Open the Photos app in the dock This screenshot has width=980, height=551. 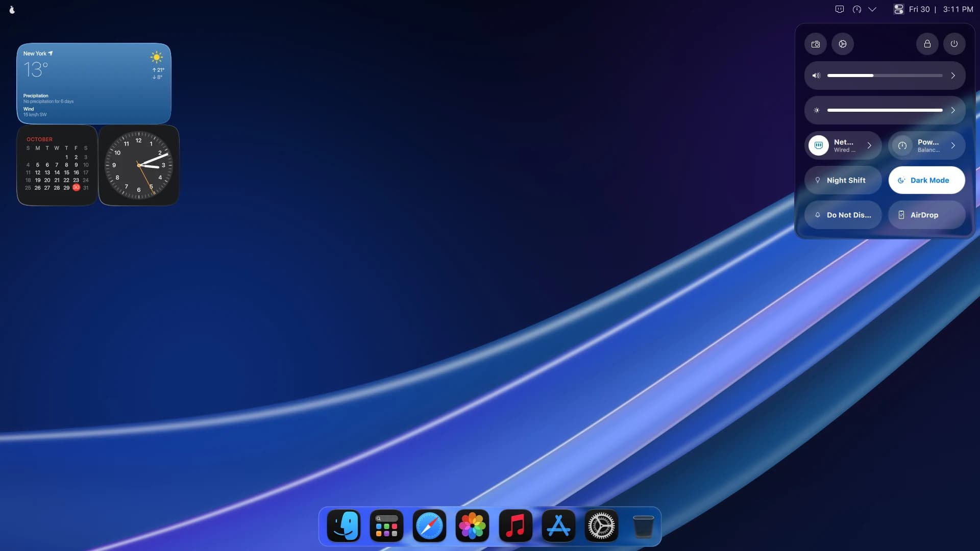472,526
